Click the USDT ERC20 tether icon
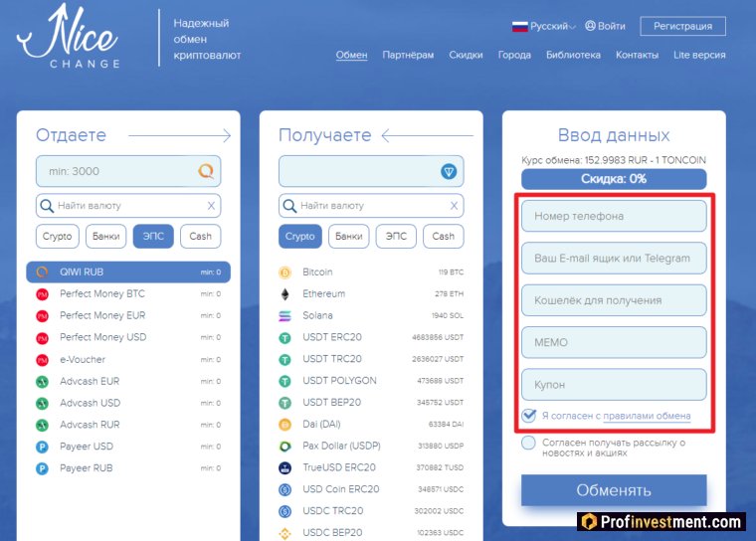 click(284, 338)
